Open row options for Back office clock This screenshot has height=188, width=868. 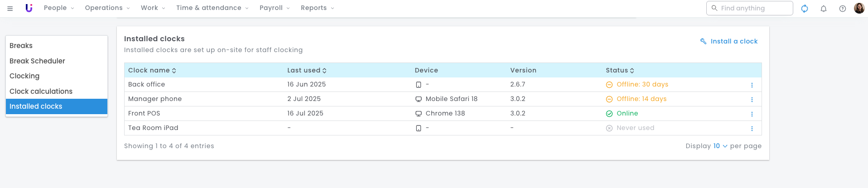tap(752, 85)
